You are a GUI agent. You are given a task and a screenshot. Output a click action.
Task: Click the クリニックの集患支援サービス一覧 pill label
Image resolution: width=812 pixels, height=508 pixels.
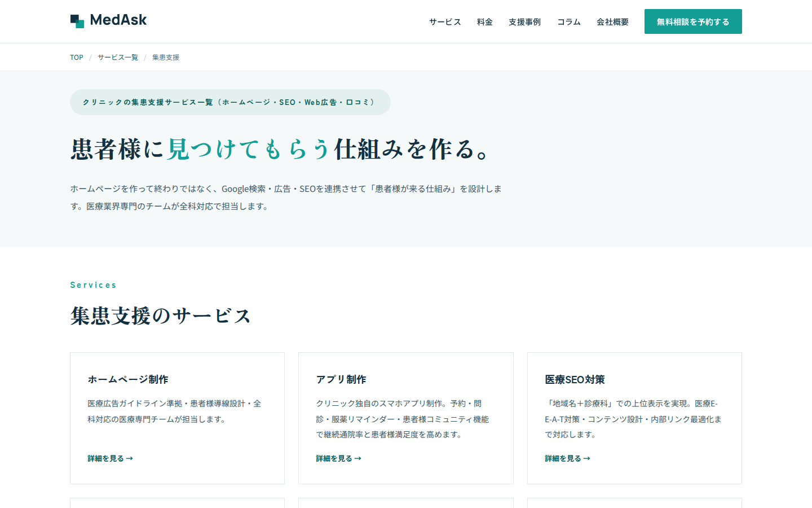pyautogui.click(x=230, y=102)
